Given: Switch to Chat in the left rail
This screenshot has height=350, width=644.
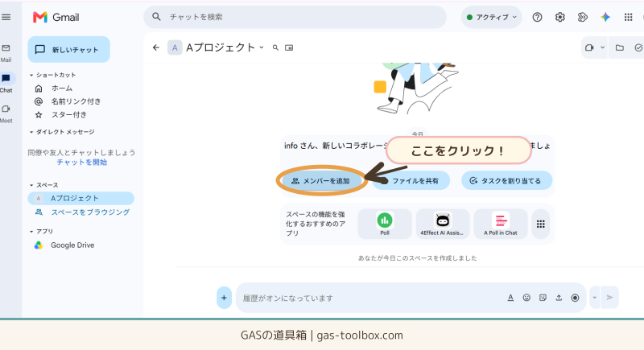Looking at the screenshot, I should click(6, 83).
